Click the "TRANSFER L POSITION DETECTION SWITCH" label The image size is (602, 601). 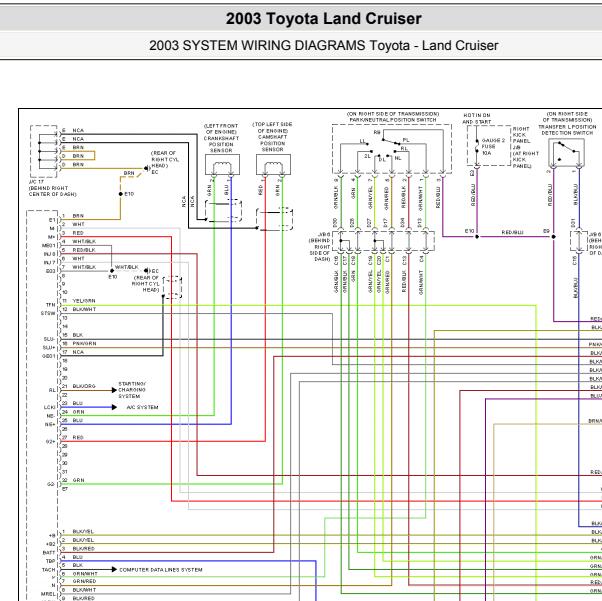(567, 130)
